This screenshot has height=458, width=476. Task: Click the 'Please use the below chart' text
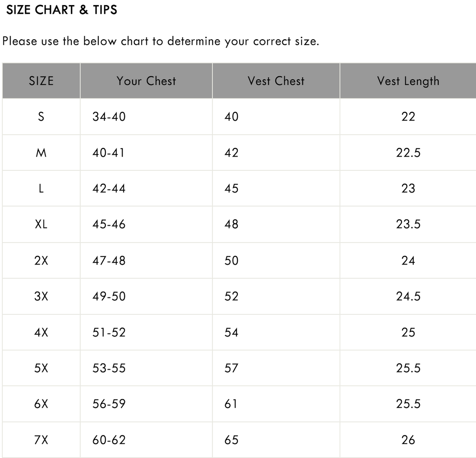tap(161, 41)
